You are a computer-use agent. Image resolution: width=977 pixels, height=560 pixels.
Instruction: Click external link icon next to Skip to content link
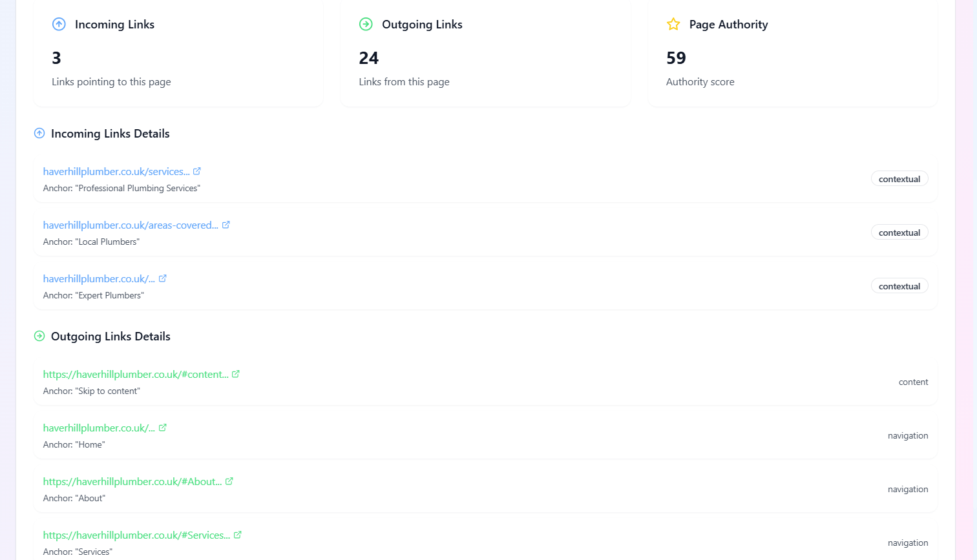click(x=236, y=373)
